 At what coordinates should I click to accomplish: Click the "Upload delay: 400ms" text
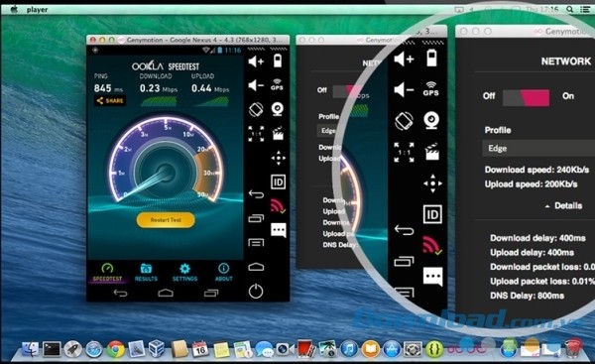(532, 252)
